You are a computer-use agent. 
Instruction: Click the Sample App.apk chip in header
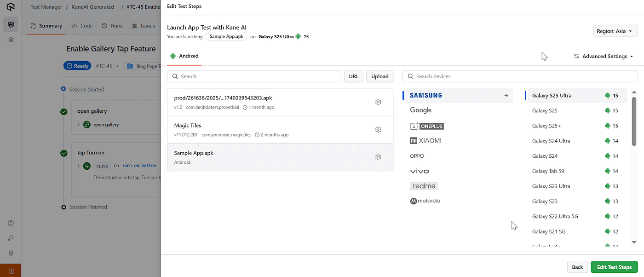(x=227, y=36)
